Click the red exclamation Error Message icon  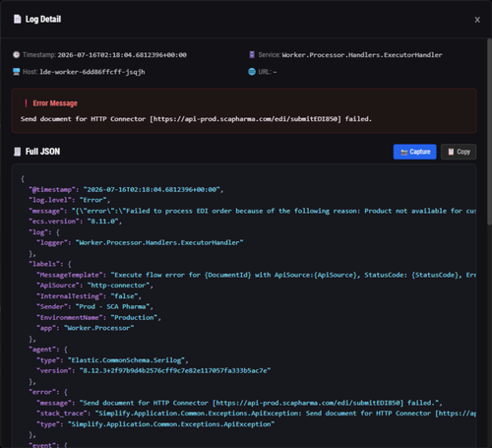click(x=26, y=103)
